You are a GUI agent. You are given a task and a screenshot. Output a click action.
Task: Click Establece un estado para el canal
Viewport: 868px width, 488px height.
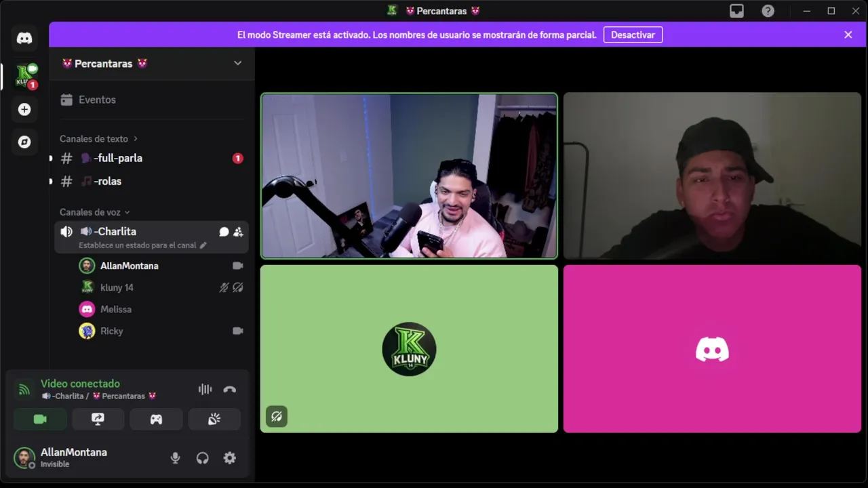point(142,245)
